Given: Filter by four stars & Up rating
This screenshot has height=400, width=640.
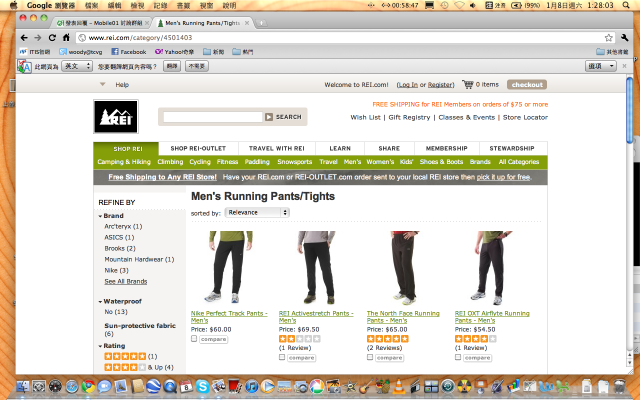Looking at the screenshot, I should tap(139, 367).
